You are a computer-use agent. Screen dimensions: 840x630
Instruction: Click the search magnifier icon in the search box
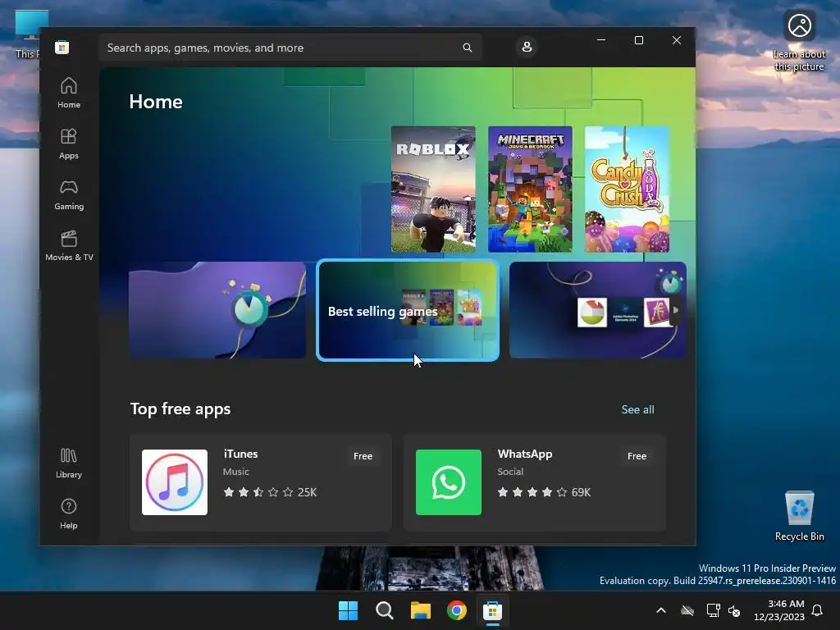pos(467,48)
